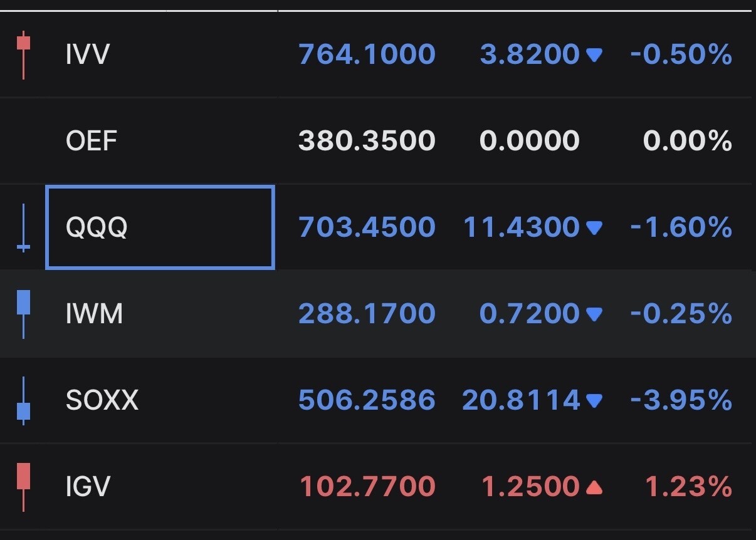Select the QQQ ticker symbol cell
Image resolution: width=756 pixels, height=540 pixels.
point(160,227)
